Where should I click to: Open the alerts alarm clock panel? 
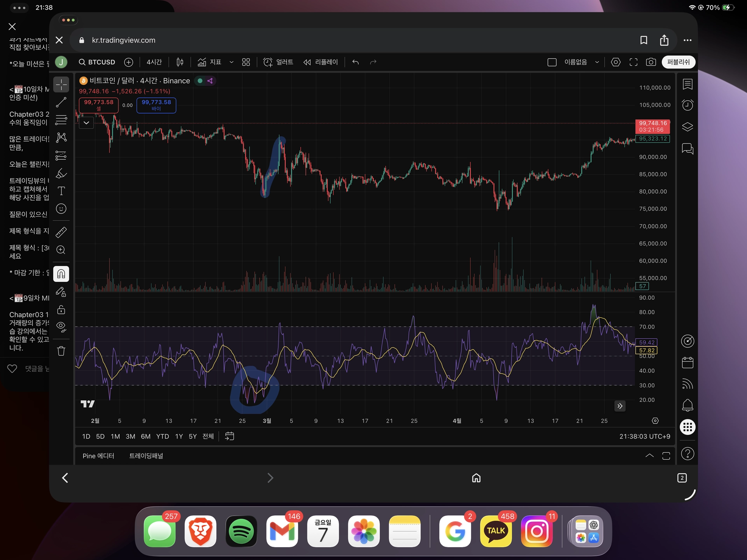coord(687,105)
